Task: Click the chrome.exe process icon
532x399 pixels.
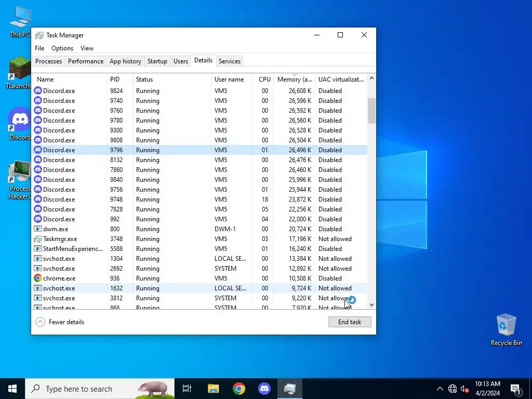Action: click(38, 278)
